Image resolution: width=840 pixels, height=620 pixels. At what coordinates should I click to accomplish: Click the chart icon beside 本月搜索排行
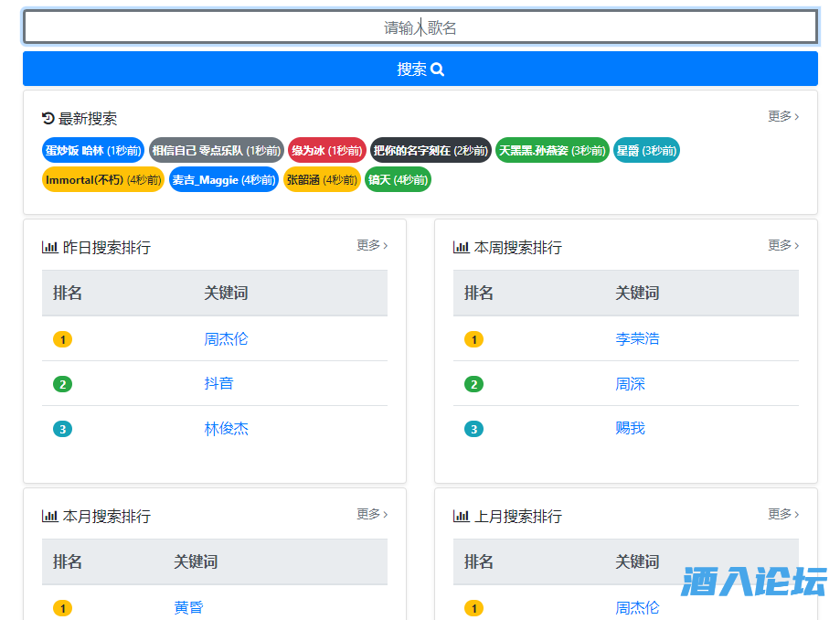tap(49, 516)
